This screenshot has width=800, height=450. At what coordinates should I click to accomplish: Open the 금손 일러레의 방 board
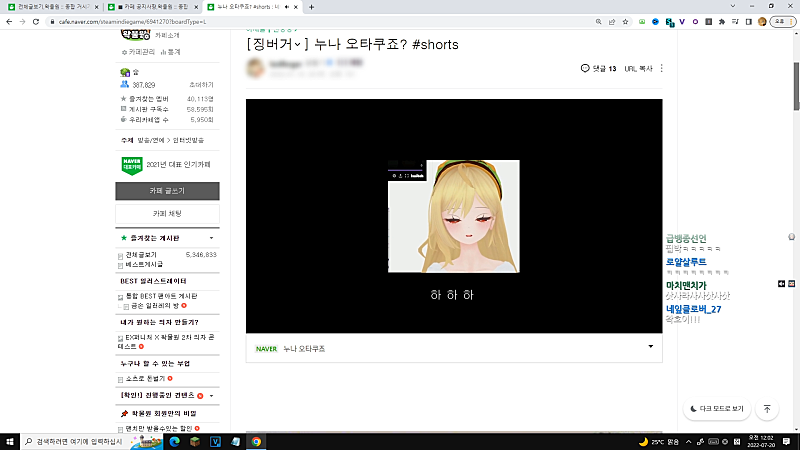155,306
